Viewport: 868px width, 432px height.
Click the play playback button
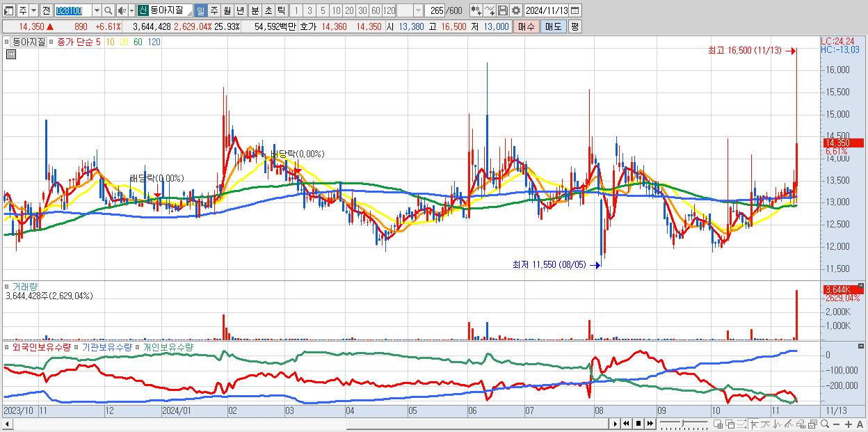click(x=615, y=424)
